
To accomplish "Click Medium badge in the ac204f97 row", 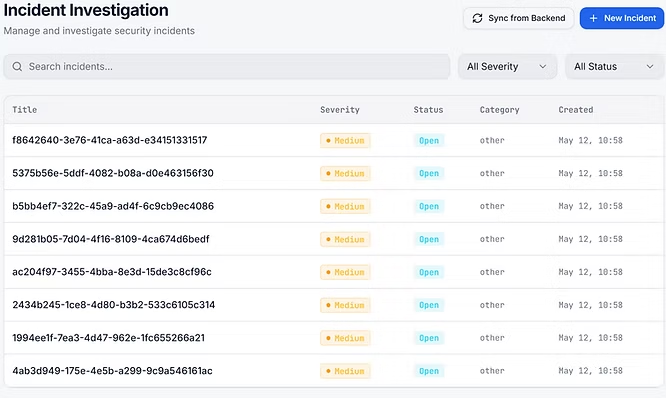I will 345,272.
